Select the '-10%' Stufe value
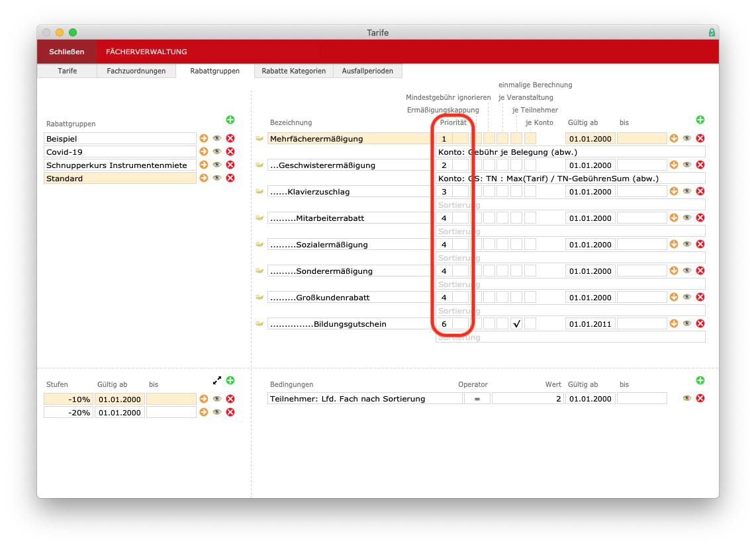 68,399
